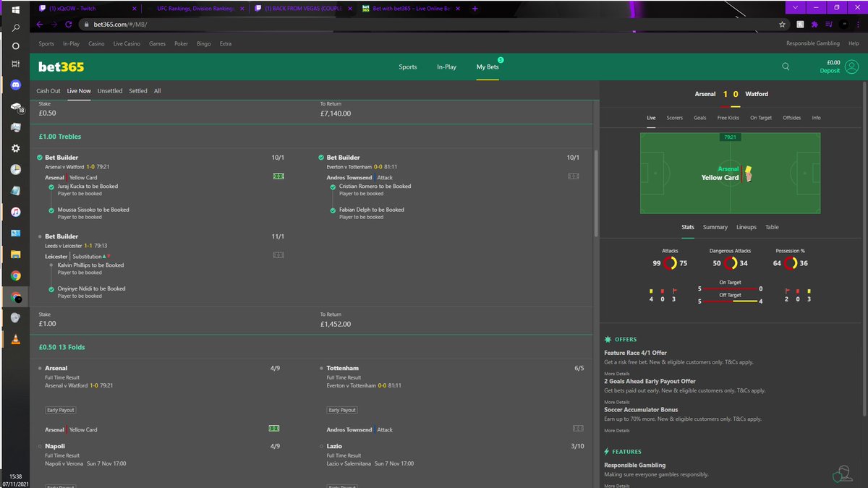This screenshot has width=868, height=488.
Task: Close the xQcOW Twitch tab
Action: pos(134,9)
